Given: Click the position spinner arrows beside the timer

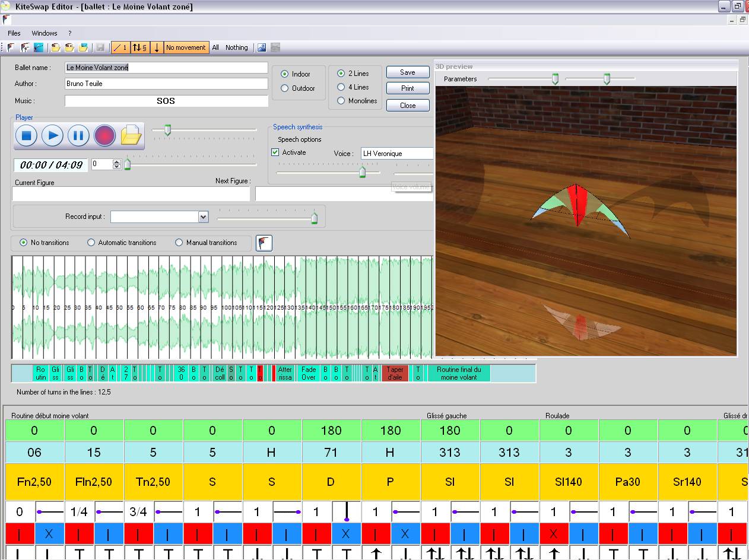Looking at the screenshot, I should pyautogui.click(x=117, y=164).
